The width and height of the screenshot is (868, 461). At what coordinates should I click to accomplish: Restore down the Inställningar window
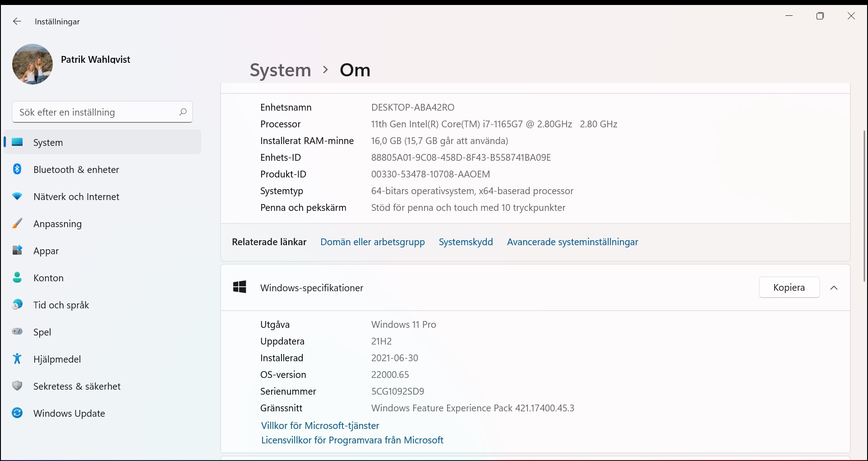(820, 16)
